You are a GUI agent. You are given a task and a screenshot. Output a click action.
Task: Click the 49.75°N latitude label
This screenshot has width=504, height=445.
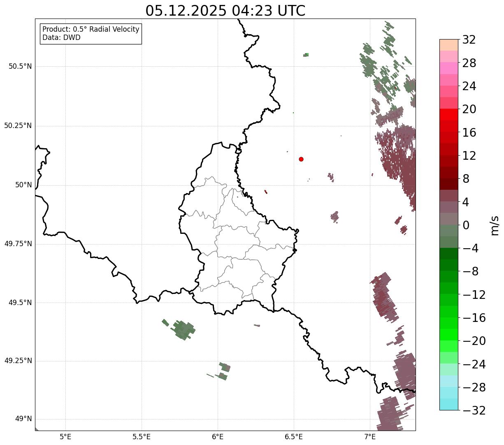pos(18,244)
